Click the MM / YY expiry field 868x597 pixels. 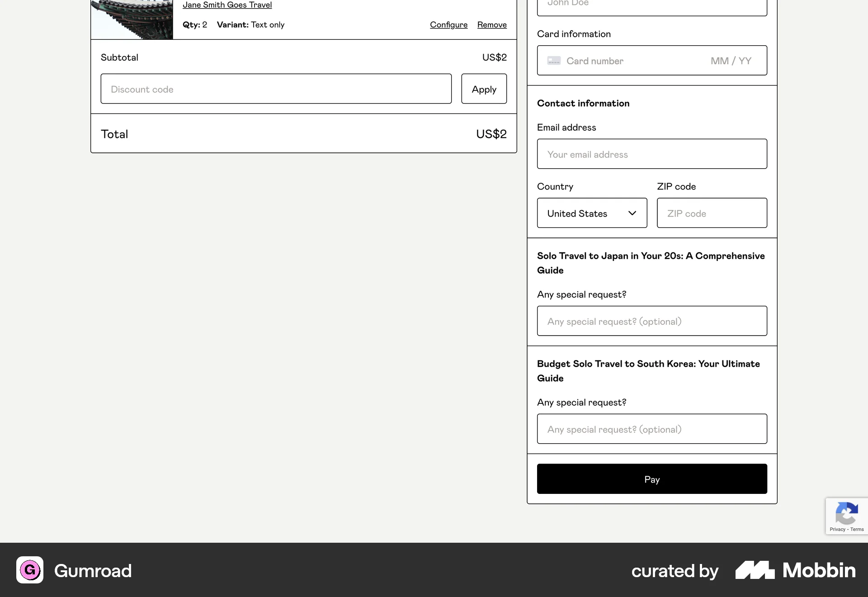pos(731,60)
